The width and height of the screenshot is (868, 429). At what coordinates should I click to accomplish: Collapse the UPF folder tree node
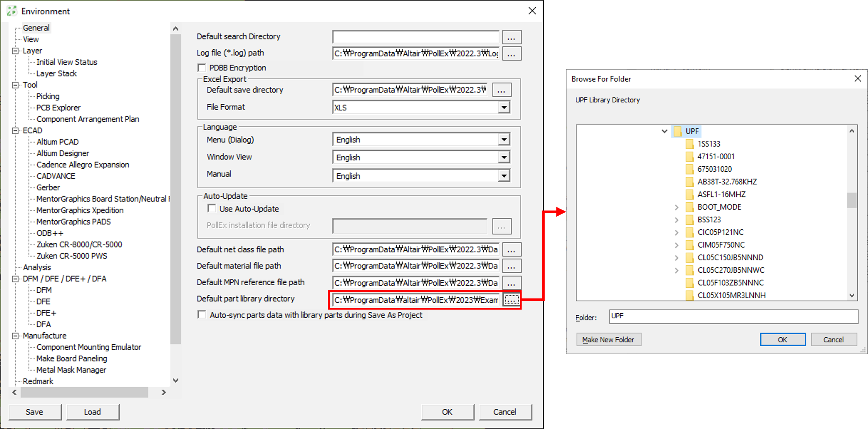pyautogui.click(x=664, y=131)
